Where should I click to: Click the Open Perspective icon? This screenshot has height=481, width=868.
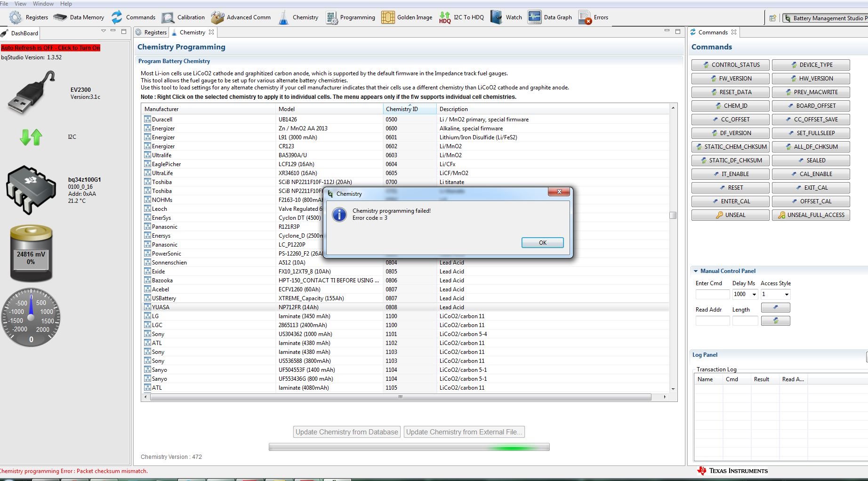[x=772, y=18]
